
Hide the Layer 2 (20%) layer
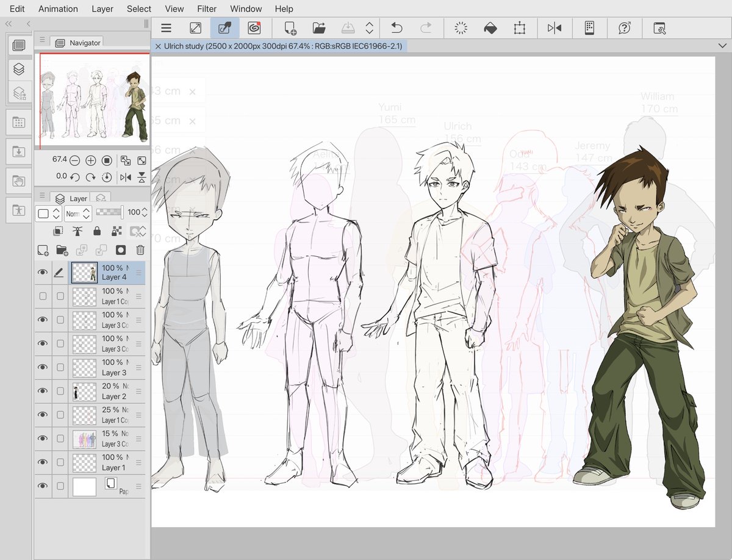(43, 391)
